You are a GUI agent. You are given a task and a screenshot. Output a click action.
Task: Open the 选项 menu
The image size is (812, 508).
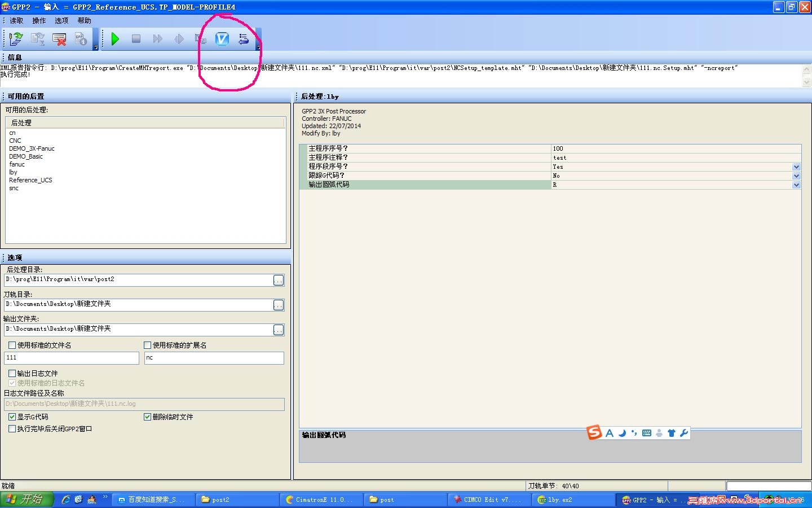pyautogui.click(x=61, y=20)
